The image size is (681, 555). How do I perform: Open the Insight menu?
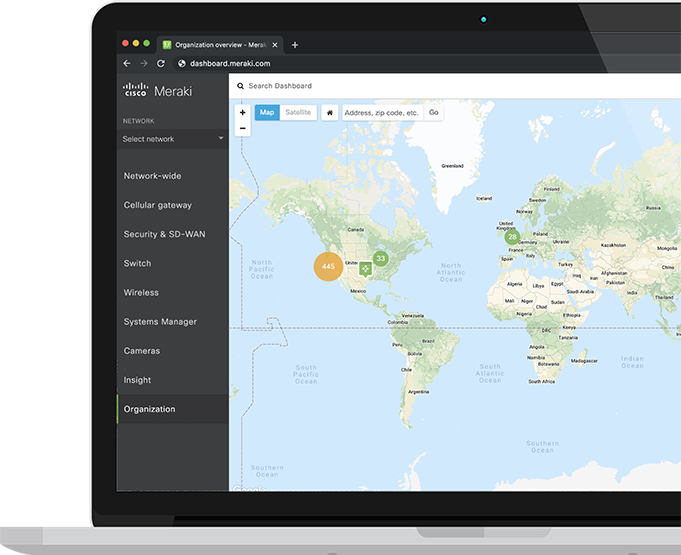[x=137, y=380]
